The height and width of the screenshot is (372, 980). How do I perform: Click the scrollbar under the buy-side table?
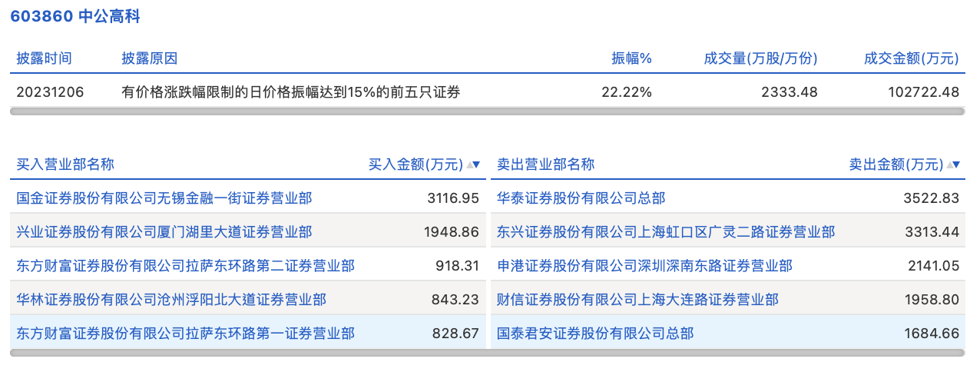[247, 353]
